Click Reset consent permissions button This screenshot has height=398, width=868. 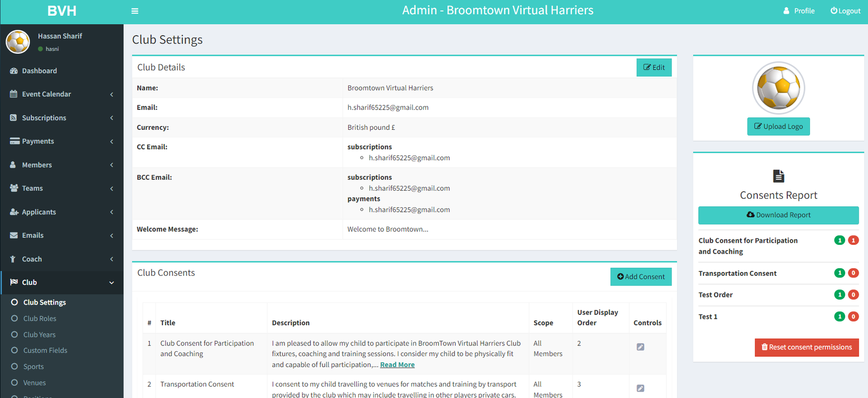click(x=807, y=348)
